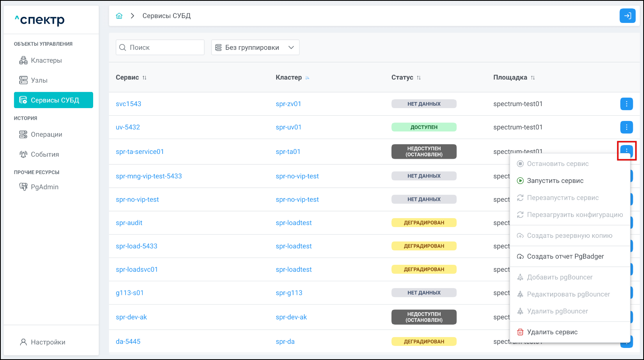Click the home icon in breadcrumb
Viewport: 644px width, 360px height.
coord(119,16)
